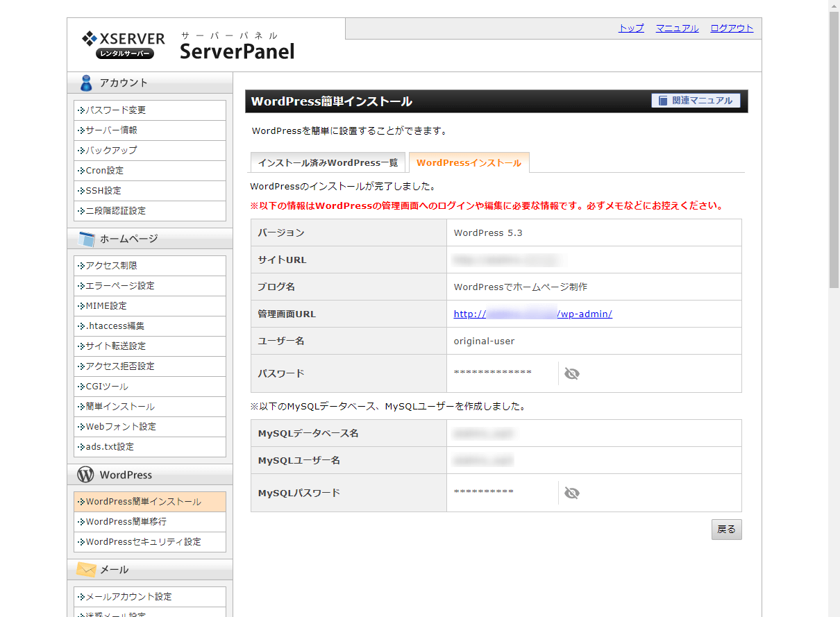Open サーバー情報 in sidebar
Screen dimensions: 840x617
(150, 130)
